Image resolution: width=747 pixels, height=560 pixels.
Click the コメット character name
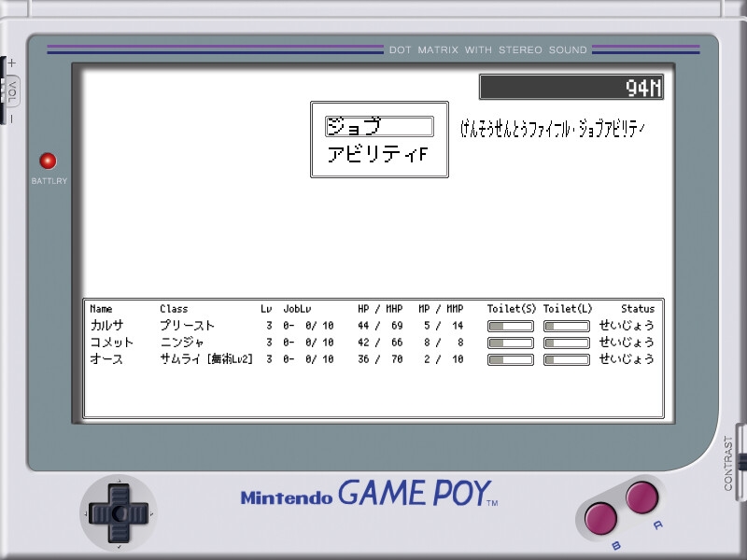click(112, 342)
